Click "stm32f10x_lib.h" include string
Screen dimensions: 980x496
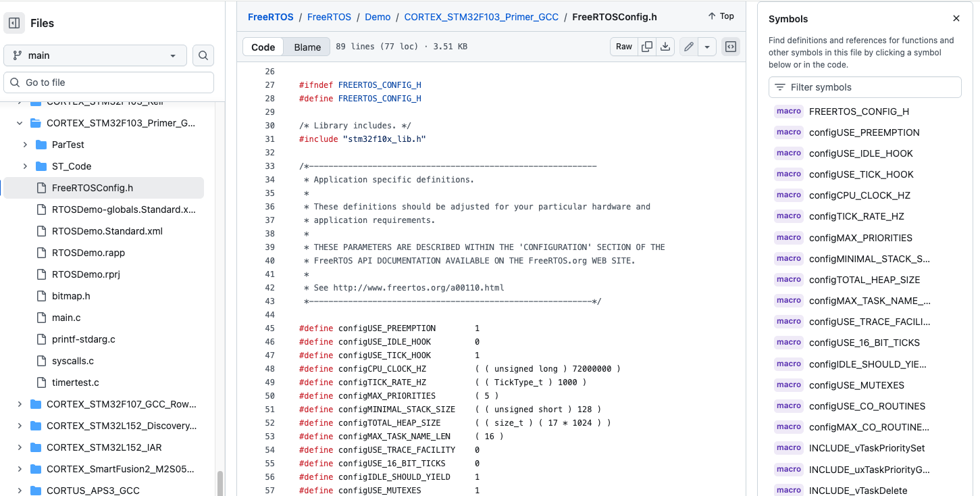(384, 139)
